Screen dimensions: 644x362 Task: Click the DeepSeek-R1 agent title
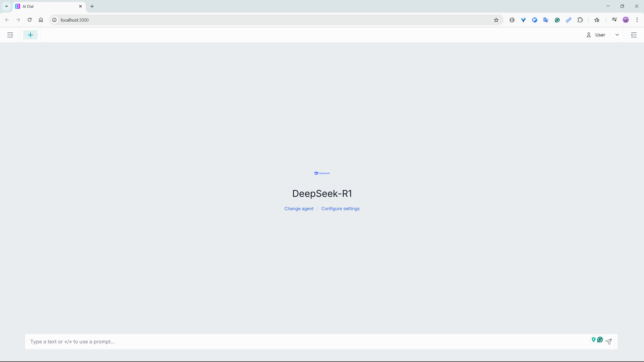tap(322, 194)
